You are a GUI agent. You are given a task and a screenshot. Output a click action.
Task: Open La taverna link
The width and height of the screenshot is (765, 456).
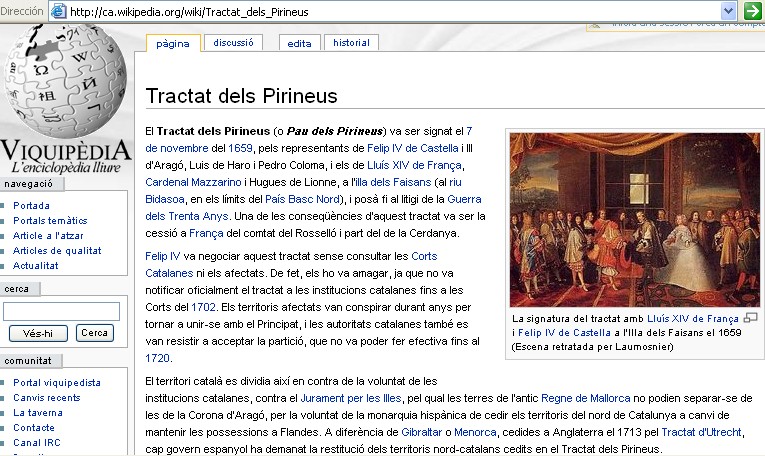38,413
